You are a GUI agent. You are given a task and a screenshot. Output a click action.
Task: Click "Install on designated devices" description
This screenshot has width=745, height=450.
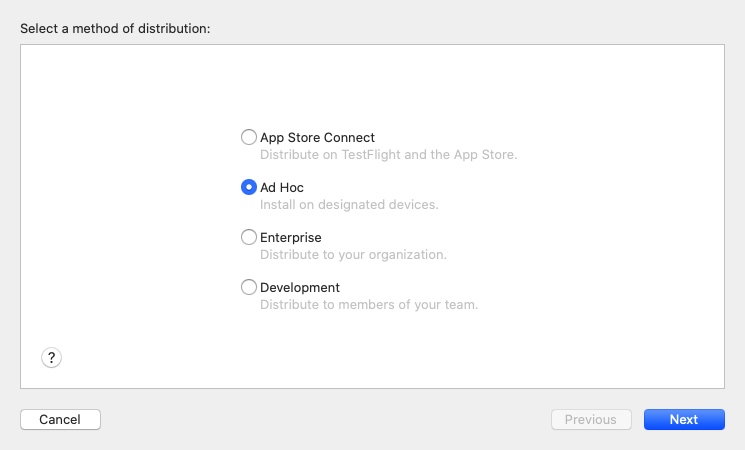click(x=349, y=204)
